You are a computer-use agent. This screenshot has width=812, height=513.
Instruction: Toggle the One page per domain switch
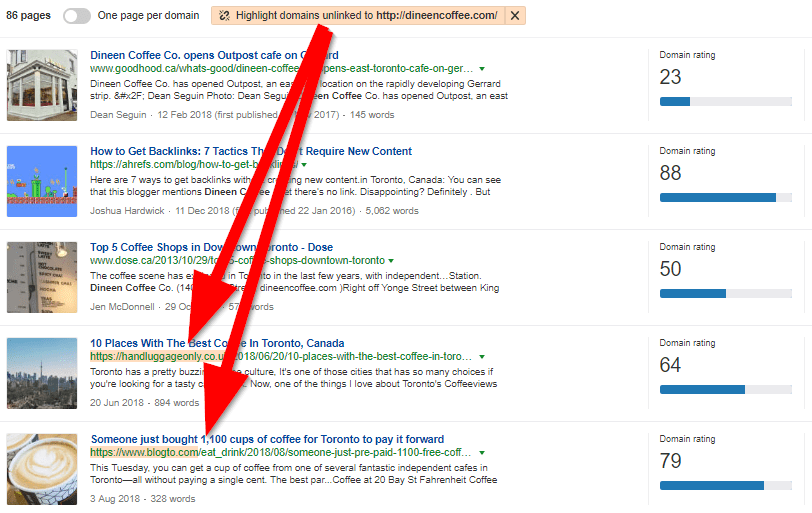(x=77, y=16)
